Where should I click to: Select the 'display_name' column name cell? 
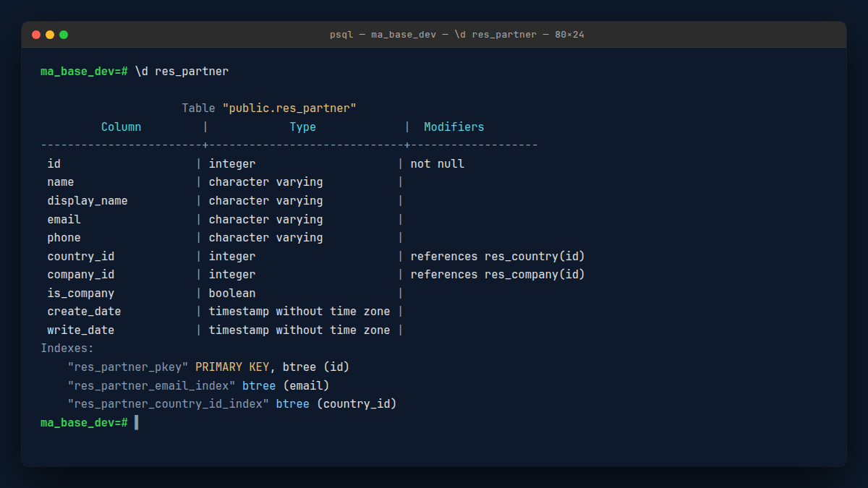pos(88,201)
